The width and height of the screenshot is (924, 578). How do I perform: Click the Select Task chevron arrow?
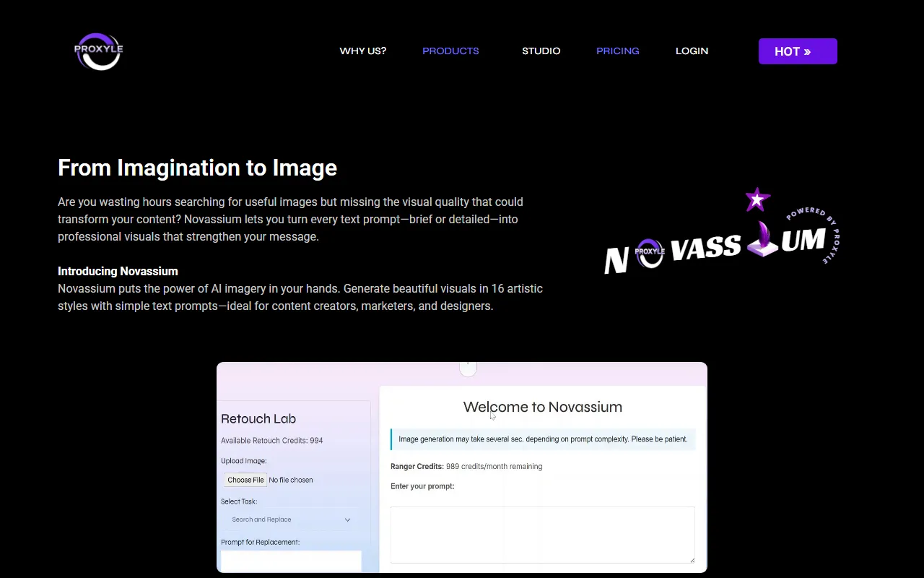tap(347, 519)
